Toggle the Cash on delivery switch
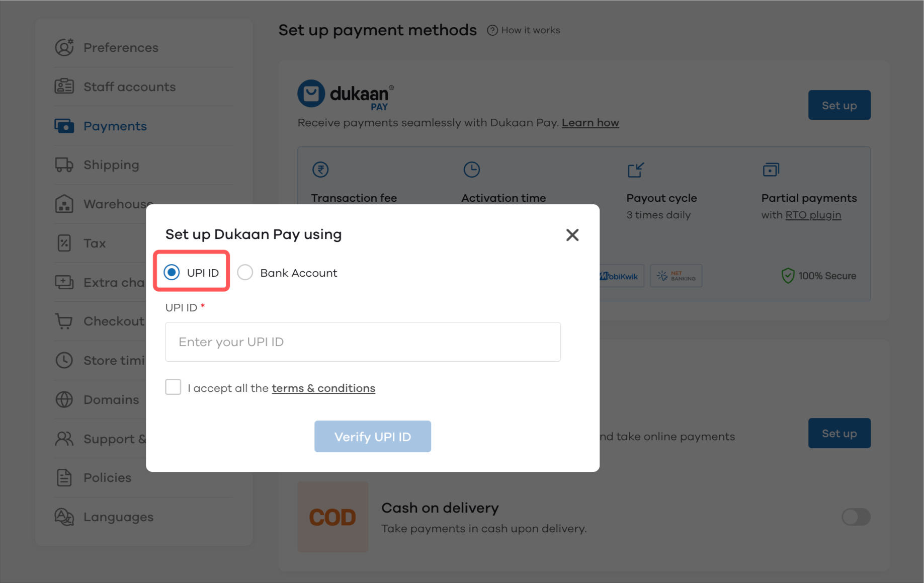The height and width of the screenshot is (583, 924). click(x=856, y=517)
